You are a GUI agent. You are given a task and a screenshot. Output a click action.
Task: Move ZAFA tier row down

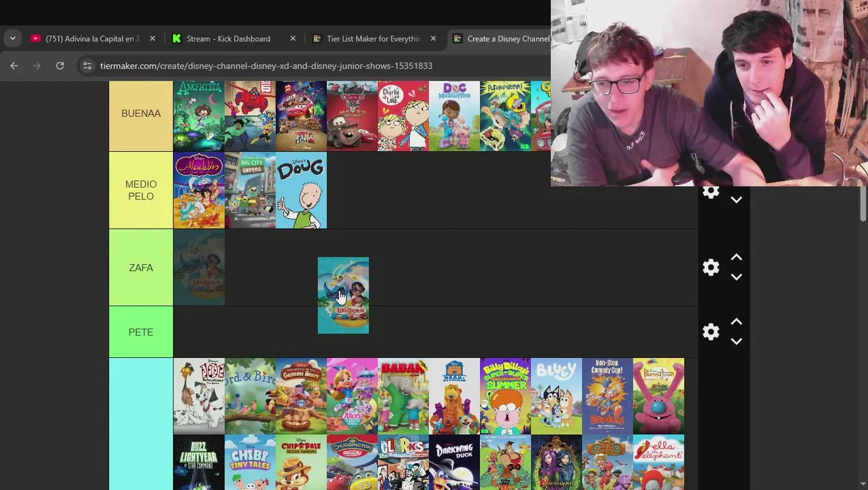736,277
